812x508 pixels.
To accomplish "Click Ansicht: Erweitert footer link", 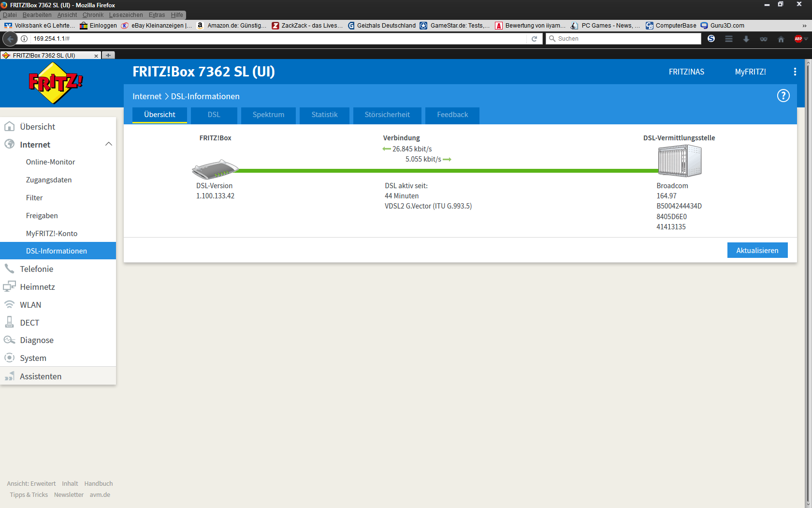I will [31, 483].
